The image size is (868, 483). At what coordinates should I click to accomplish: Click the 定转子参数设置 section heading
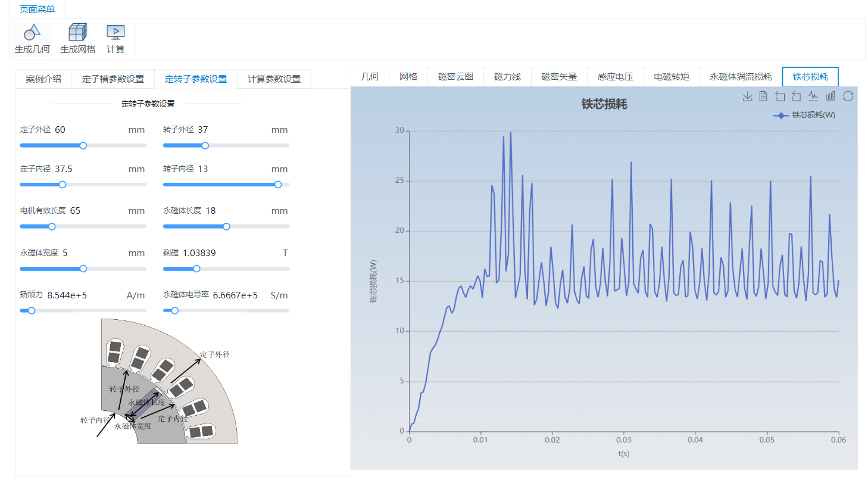148,104
